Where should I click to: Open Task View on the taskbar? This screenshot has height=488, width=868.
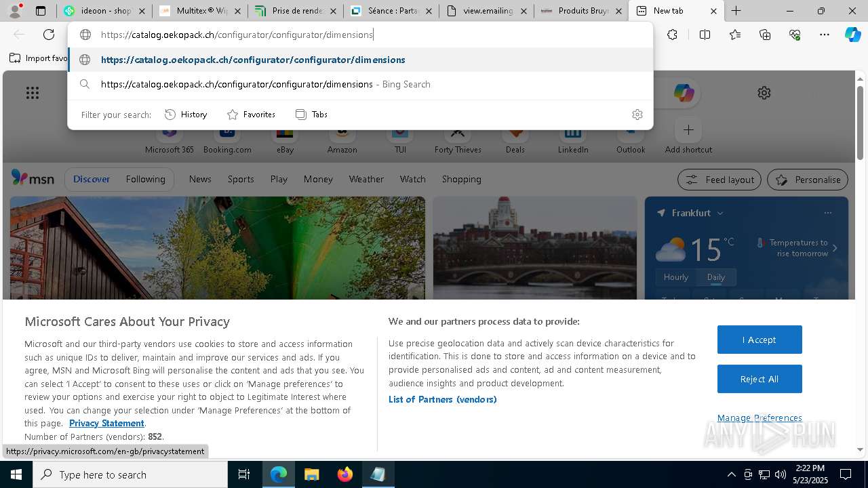(x=244, y=474)
